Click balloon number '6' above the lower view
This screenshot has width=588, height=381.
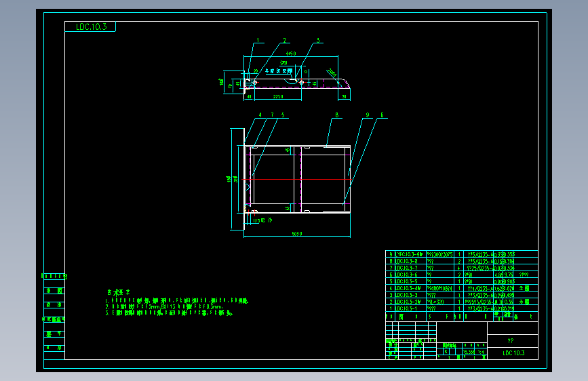382,115
